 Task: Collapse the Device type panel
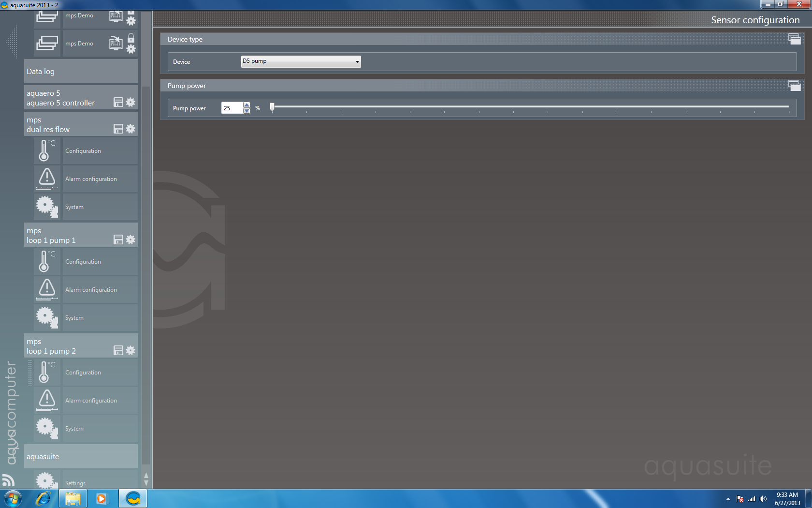pos(794,39)
